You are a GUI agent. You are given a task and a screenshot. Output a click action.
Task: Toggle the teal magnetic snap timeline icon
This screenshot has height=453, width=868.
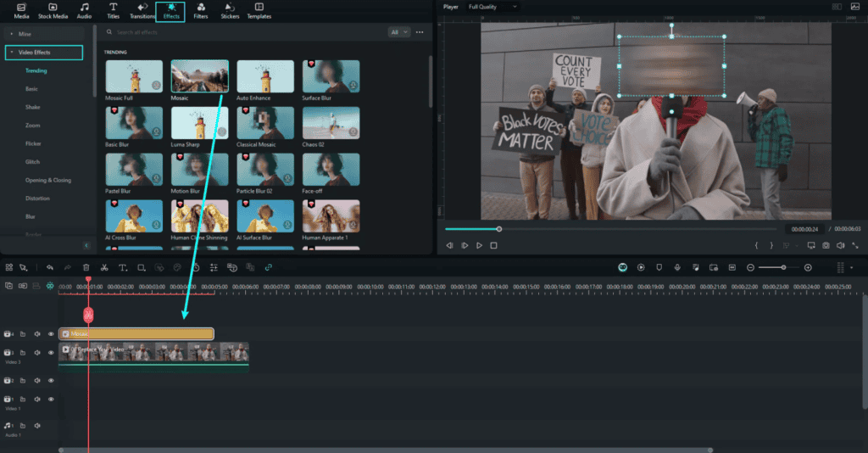tap(50, 286)
